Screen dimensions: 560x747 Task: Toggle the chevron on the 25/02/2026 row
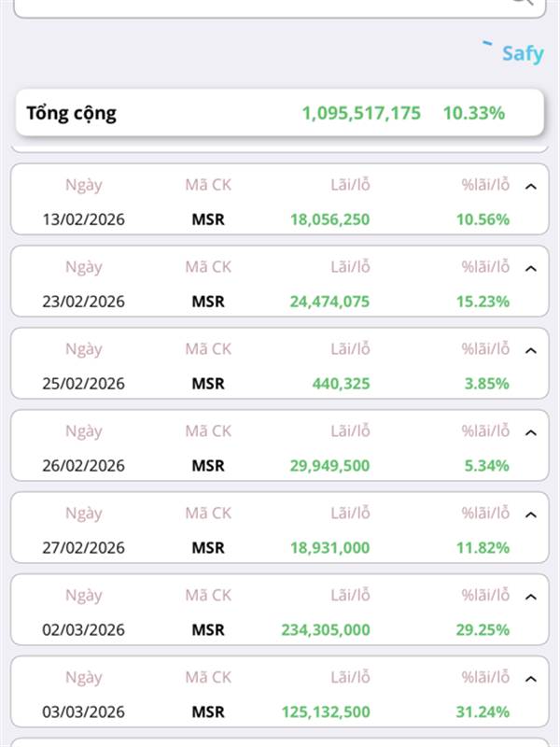531,350
